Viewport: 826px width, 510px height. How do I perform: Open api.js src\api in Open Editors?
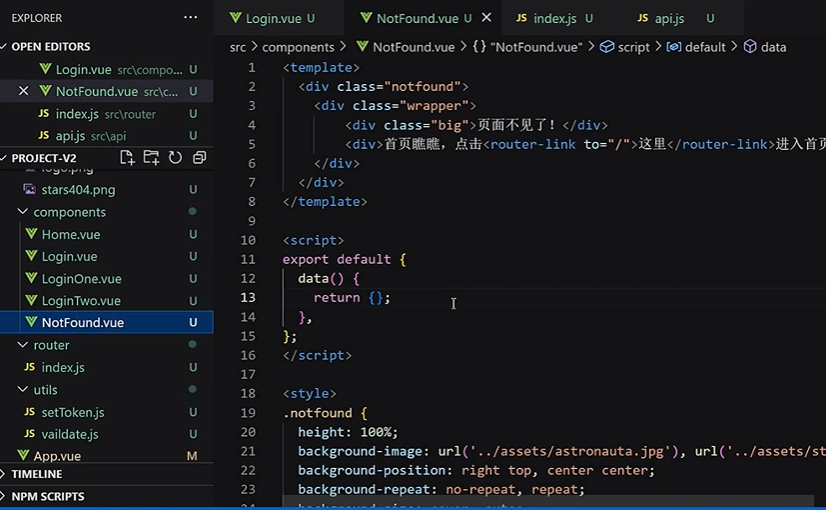coord(106,136)
